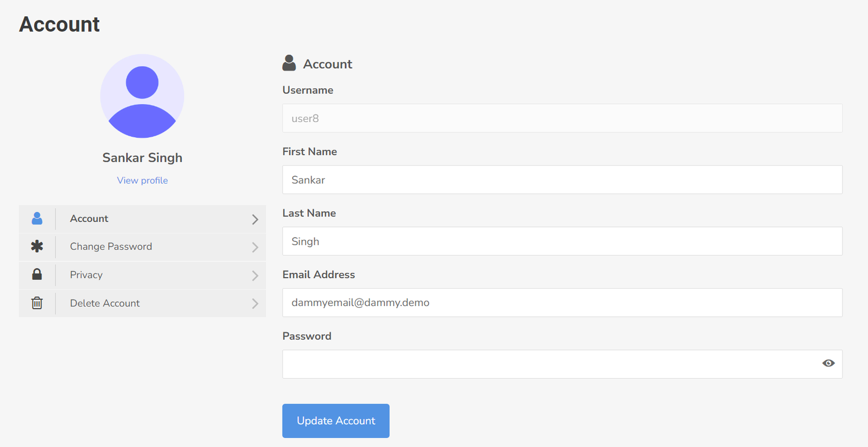Click the asterisk icon beside Change Password
This screenshot has height=447, width=868.
pyautogui.click(x=37, y=247)
